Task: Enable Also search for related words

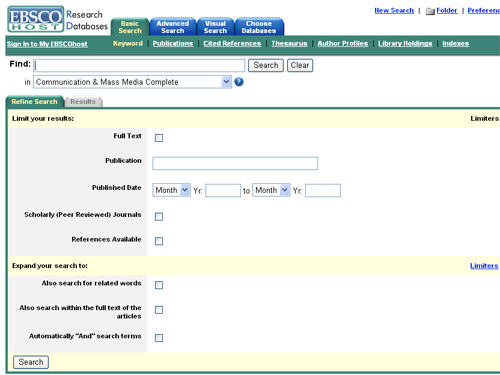Action: click(x=159, y=285)
